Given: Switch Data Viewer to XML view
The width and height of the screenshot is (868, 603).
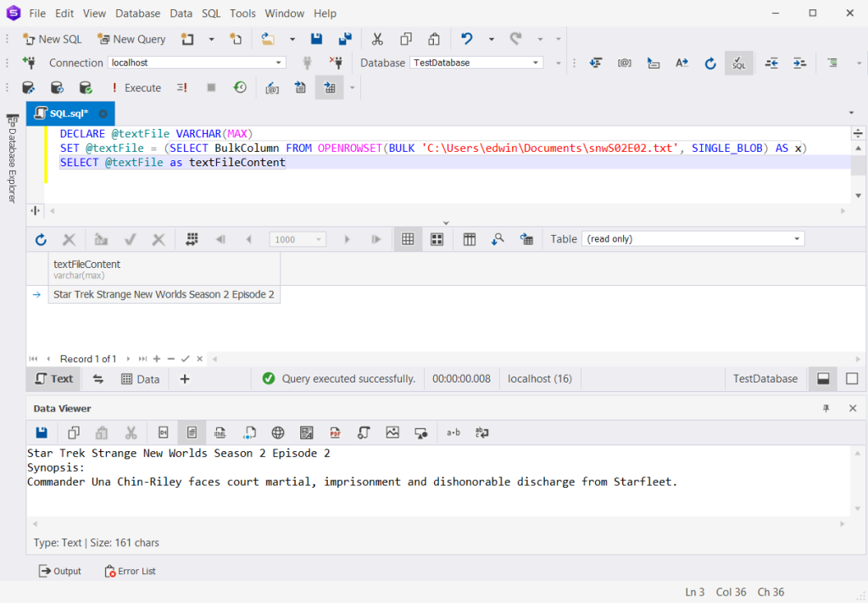Looking at the screenshot, I should point(220,433).
